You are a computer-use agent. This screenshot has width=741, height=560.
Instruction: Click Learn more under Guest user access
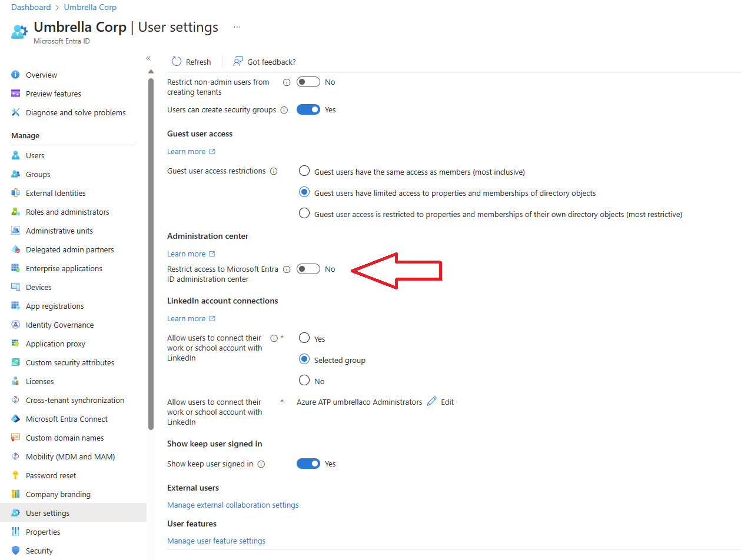coord(191,151)
